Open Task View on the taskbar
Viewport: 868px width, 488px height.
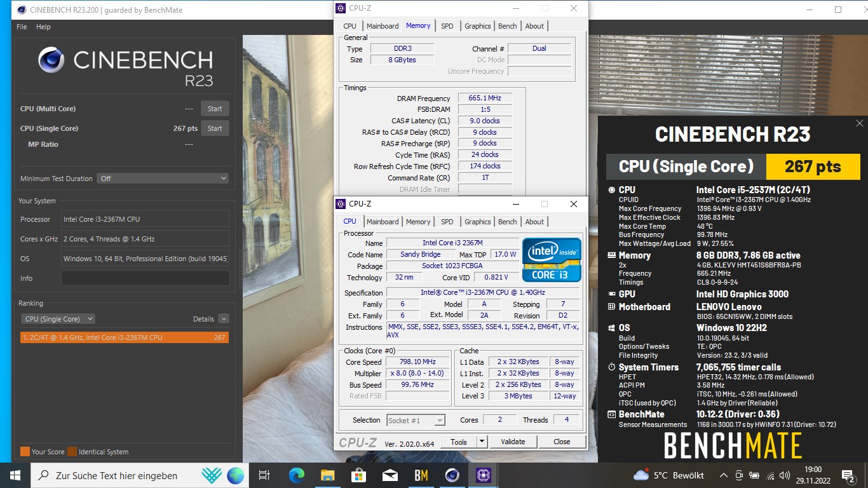(264, 475)
